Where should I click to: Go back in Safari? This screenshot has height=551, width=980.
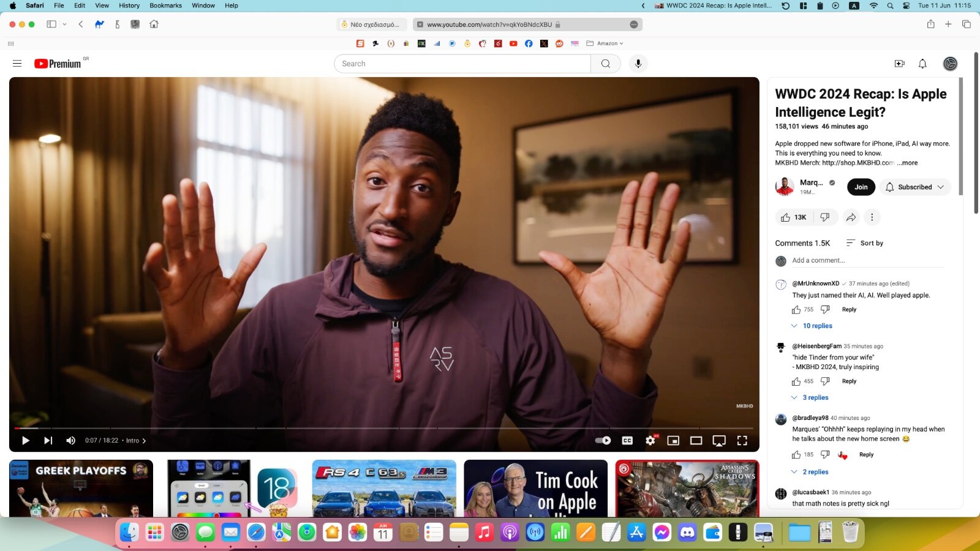(x=81, y=24)
